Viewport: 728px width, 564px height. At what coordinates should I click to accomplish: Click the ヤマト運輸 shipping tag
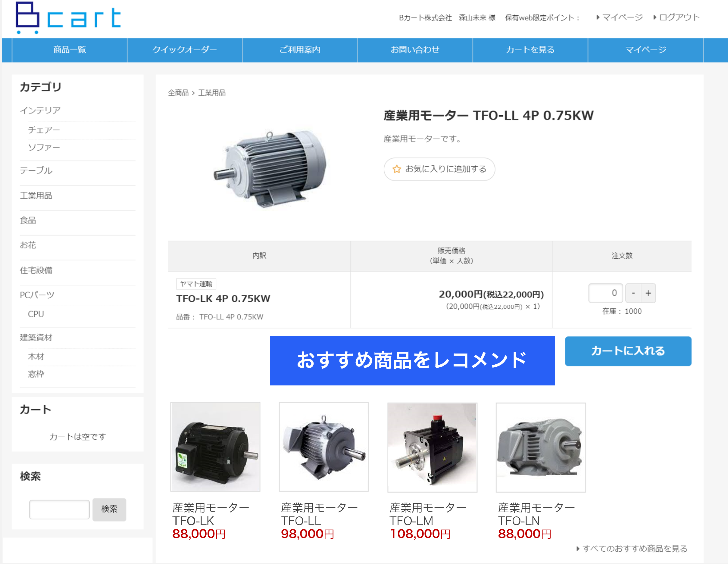pyautogui.click(x=196, y=284)
